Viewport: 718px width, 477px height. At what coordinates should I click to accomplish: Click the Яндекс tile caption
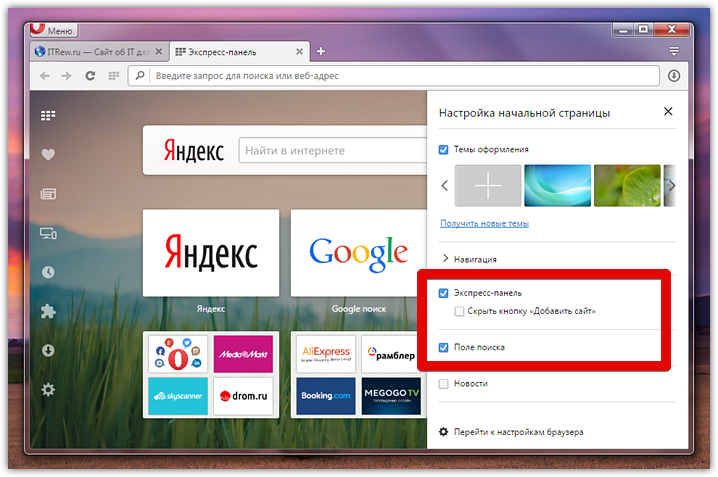211,309
